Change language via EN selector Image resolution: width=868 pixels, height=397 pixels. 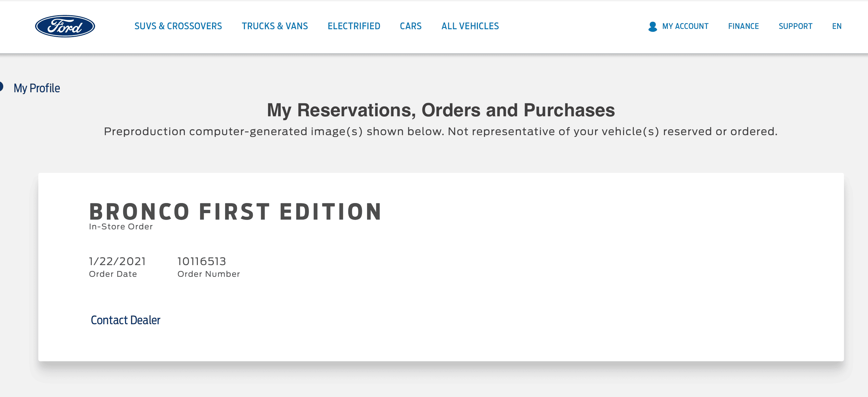coord(837,26)
